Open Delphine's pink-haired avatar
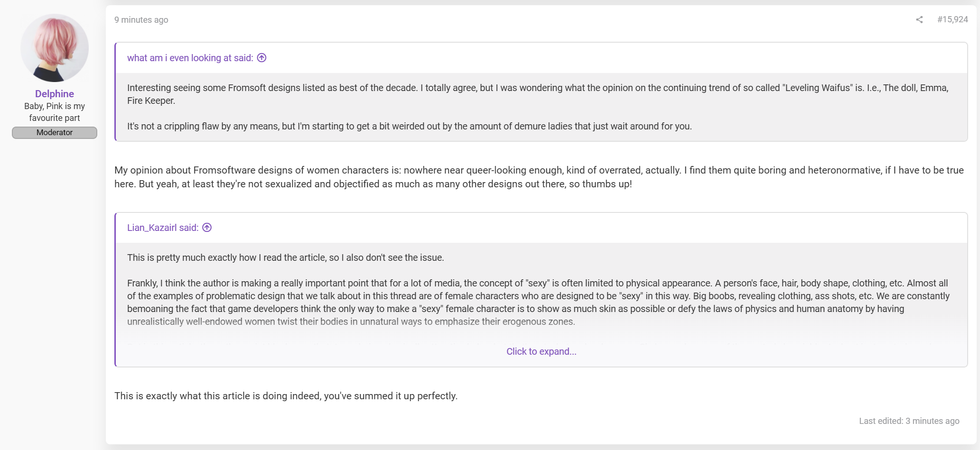This screenshot has height=450, width=980. click(x=55, y=48)
